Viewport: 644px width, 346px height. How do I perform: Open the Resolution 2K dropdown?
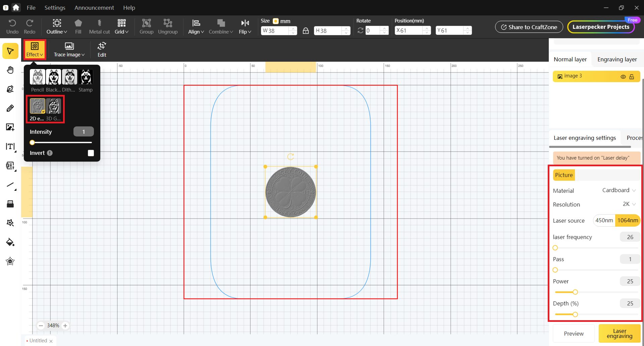(629, 204)
